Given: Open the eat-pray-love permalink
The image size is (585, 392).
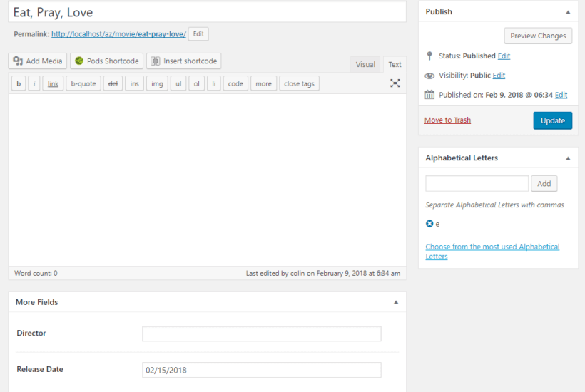Looking at the screenshot, I should point(118,34).
